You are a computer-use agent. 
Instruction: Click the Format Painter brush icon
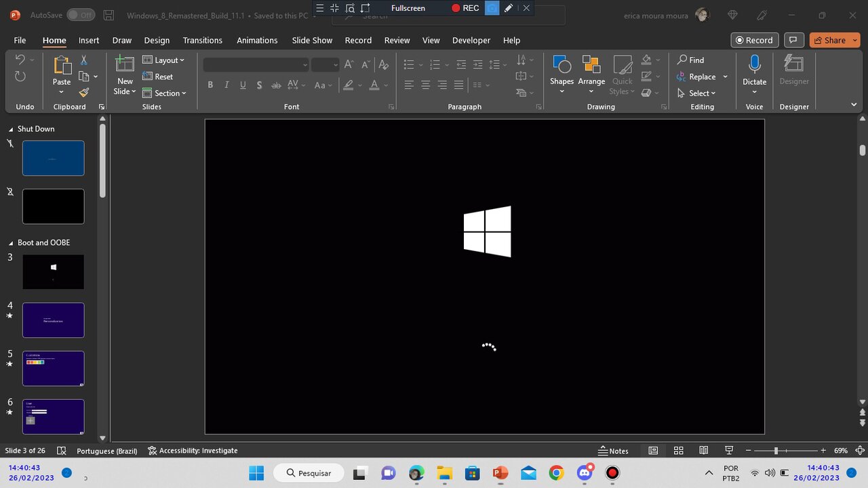pos(84,92)
